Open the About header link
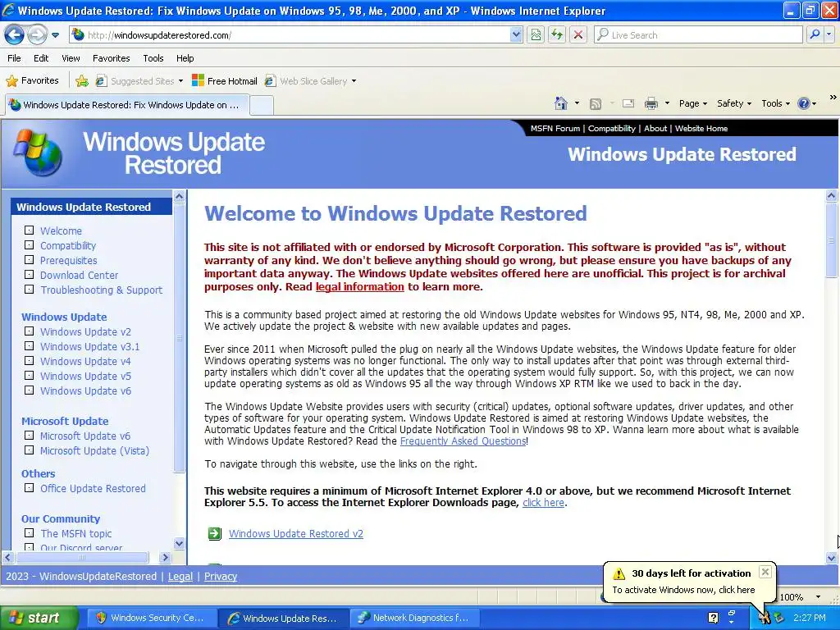This screenshot has height=630, width=840. tap(655, 129)
